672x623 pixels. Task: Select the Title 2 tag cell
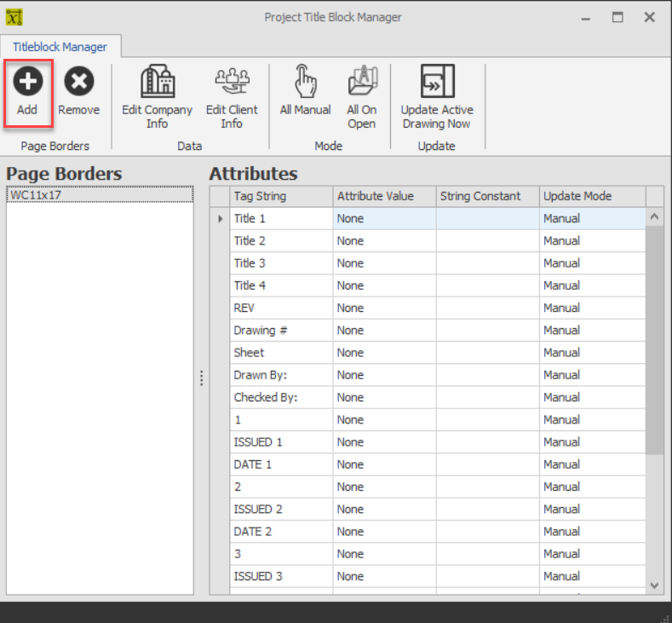click(281, 241)
